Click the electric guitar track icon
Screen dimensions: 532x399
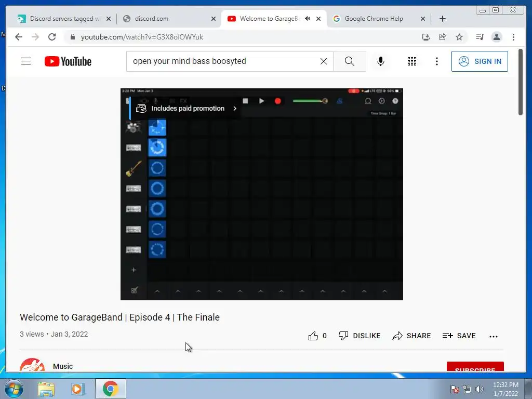[x=134, y=168]
